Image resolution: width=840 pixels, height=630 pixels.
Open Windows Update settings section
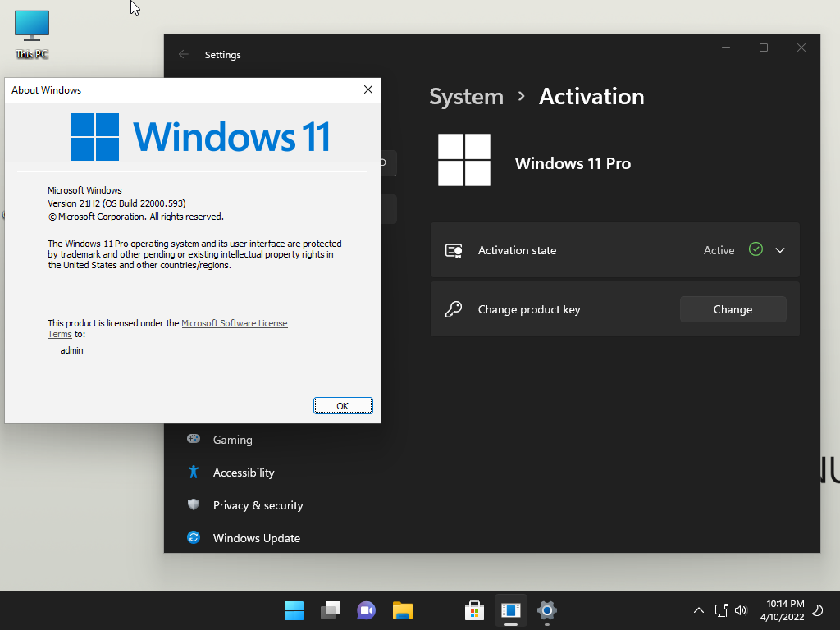click(257, 538)
